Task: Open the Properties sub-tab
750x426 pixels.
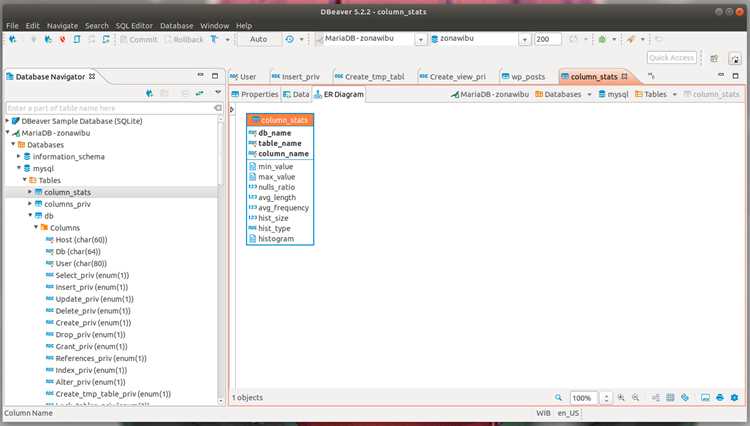Action: 254,94
